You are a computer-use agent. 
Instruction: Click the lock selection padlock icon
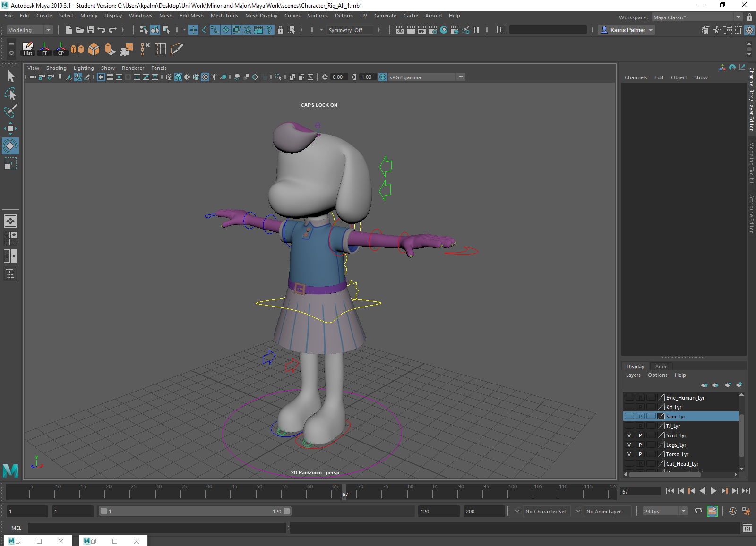281,30
